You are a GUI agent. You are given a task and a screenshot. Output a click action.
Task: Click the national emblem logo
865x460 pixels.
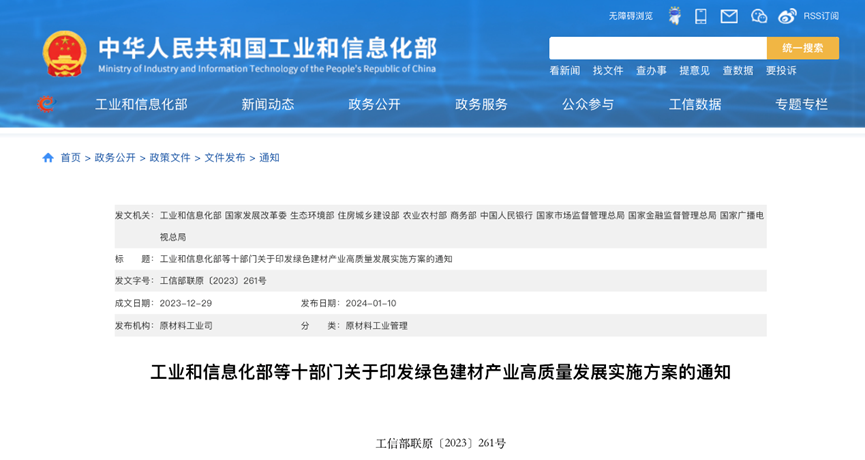coord(65,54)
